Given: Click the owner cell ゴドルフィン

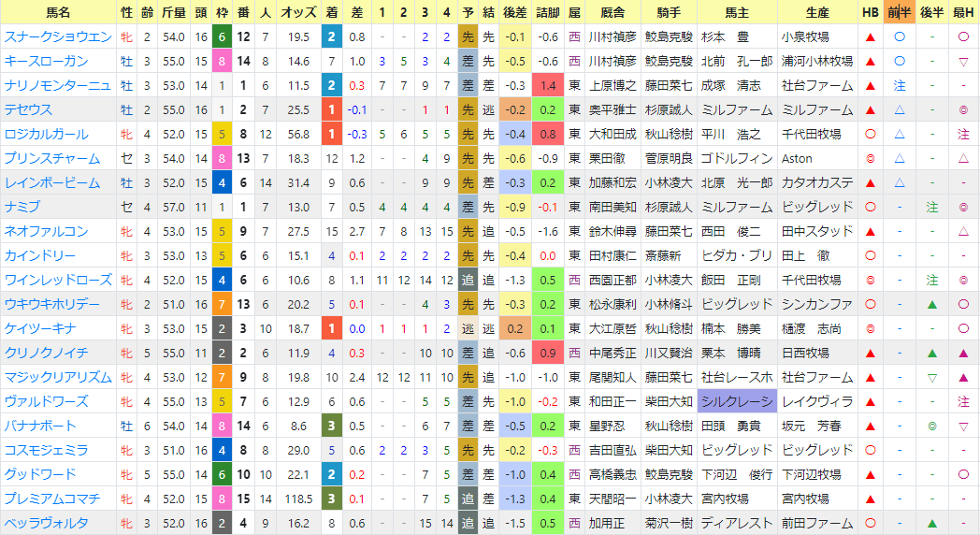Looking at the screenshot, I should click(x=737, y=159).
